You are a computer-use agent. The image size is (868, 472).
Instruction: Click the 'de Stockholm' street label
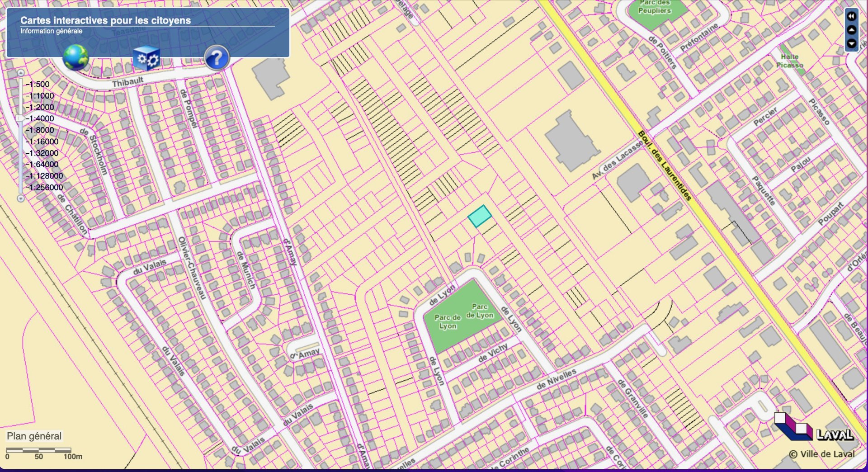[94, 151]
